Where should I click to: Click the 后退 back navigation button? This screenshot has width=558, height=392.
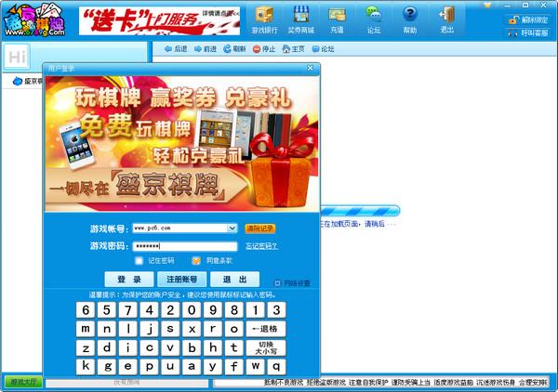[x=176, y=49]
